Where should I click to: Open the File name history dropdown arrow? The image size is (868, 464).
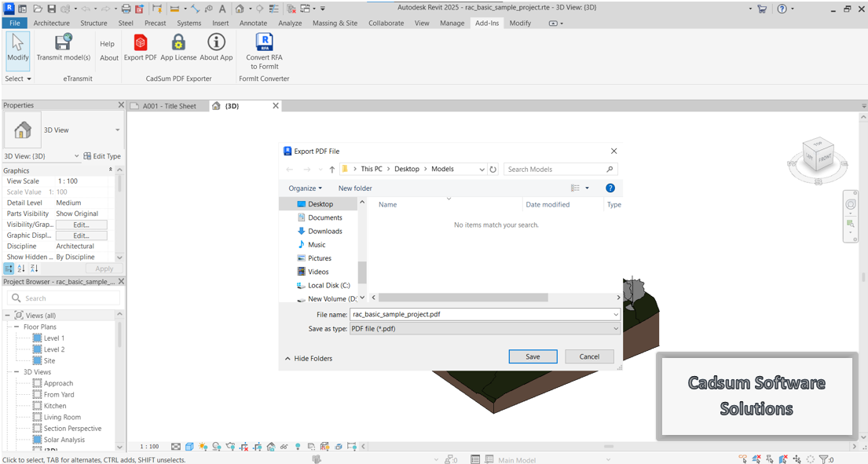tap(615, 314)
